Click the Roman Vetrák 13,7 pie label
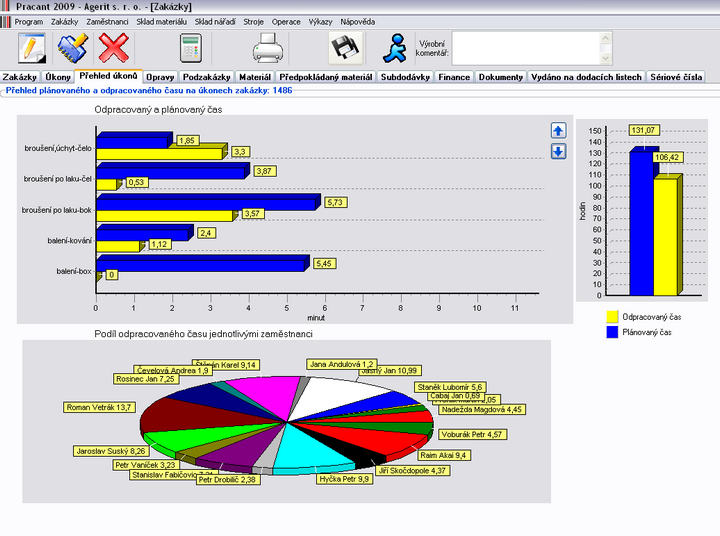This screenshot has height=536, width=720. pyautogui.click(x=99, y=407)
